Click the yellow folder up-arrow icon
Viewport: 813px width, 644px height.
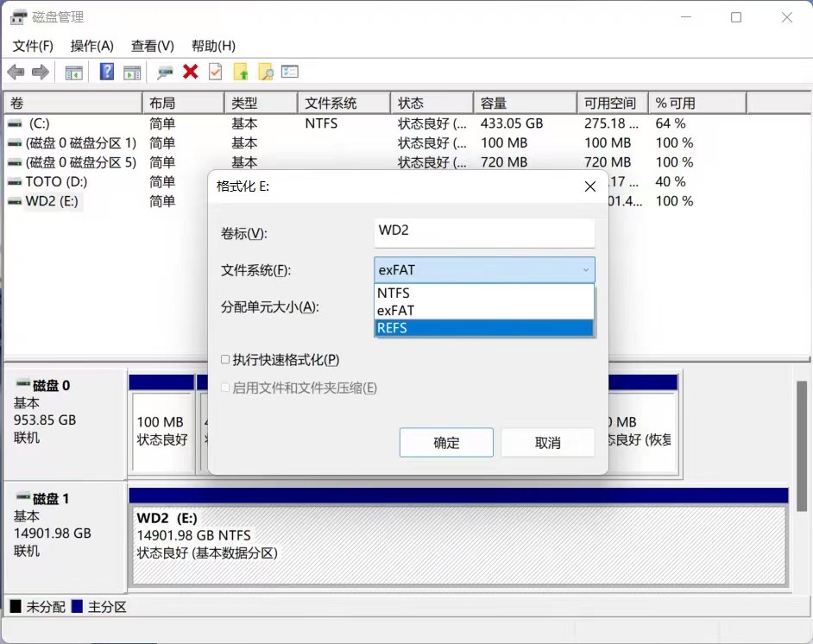pyautogui.click(x=241, y=72)
